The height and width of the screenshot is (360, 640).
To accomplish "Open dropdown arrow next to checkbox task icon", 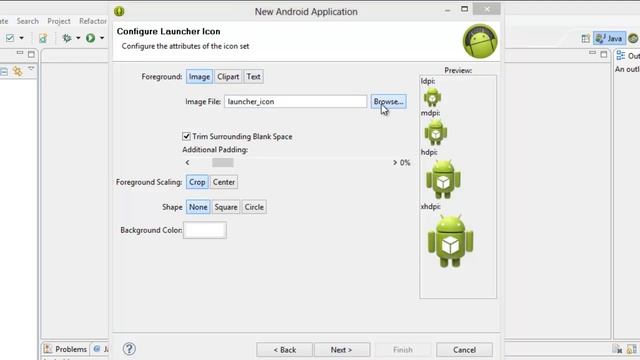I will (21, 38).
